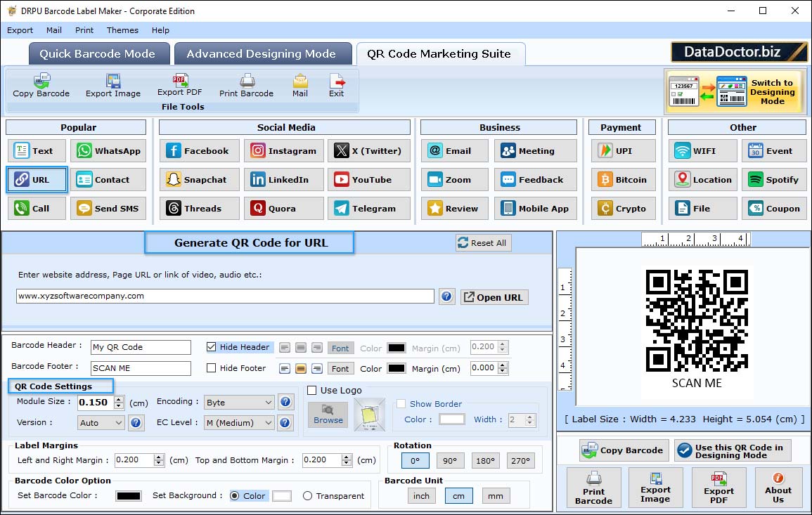Select the UPI payment QR type

624,150
